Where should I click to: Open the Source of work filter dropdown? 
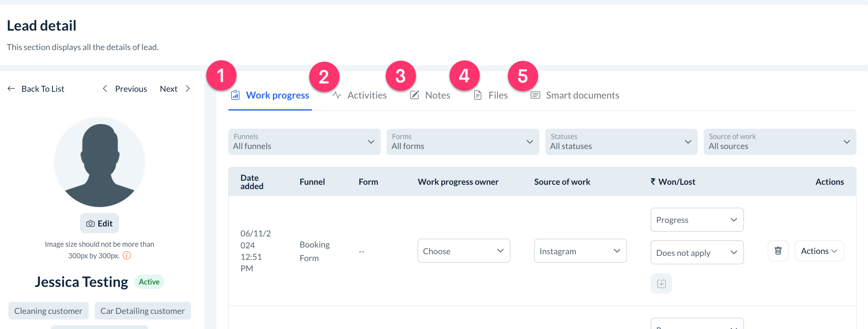coord(779,142)
